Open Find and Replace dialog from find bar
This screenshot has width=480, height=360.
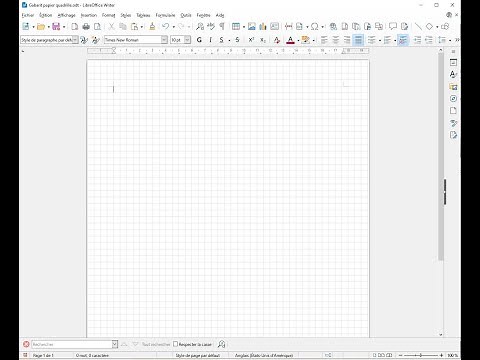tap(221, 344)
